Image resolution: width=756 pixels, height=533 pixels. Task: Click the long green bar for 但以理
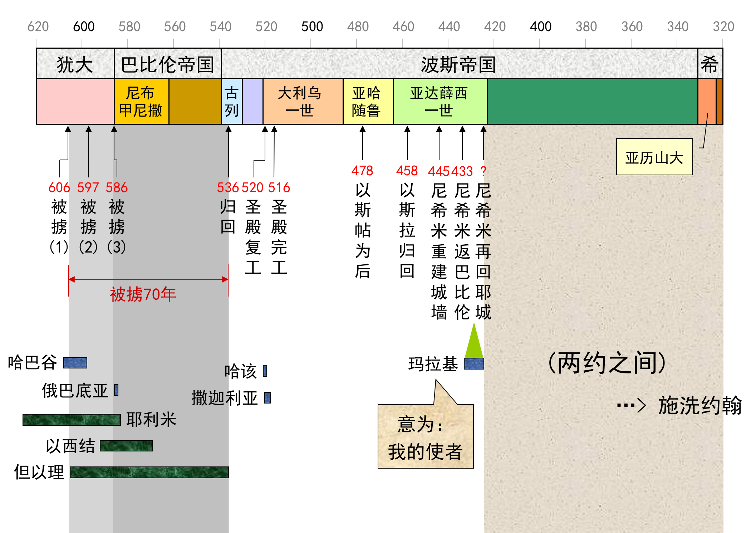click(x=149, y=472)
